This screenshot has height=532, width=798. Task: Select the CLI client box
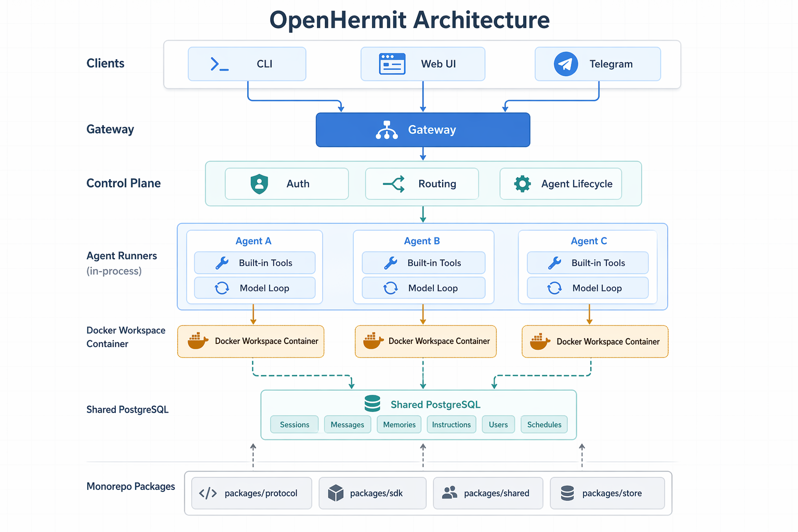247,64
